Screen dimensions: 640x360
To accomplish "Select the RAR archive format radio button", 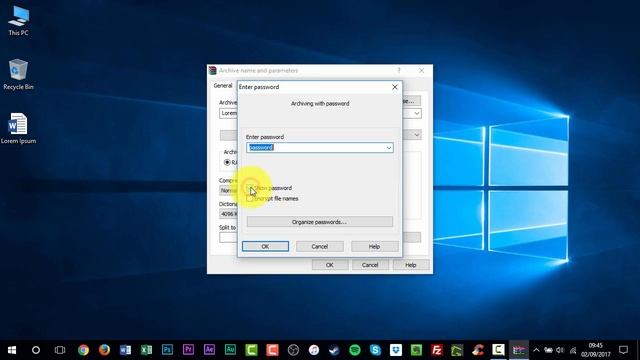I will pyautogui.click(x=227, y=162).
